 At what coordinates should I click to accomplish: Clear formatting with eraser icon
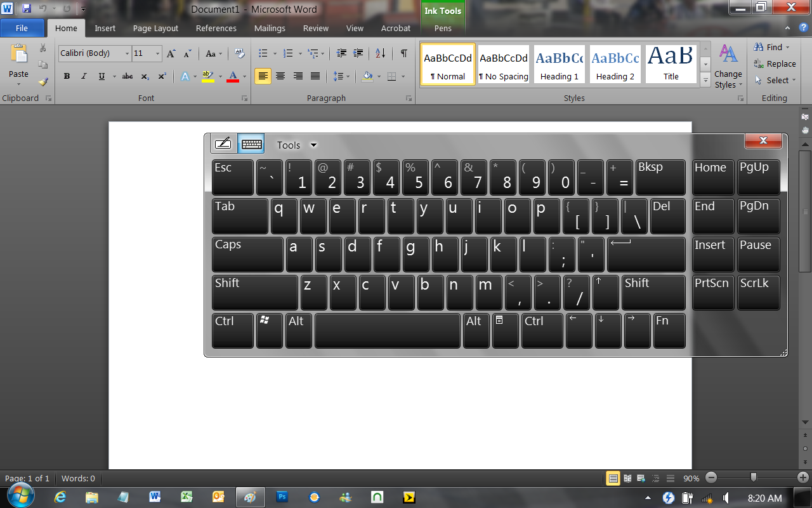coord(239,53)
